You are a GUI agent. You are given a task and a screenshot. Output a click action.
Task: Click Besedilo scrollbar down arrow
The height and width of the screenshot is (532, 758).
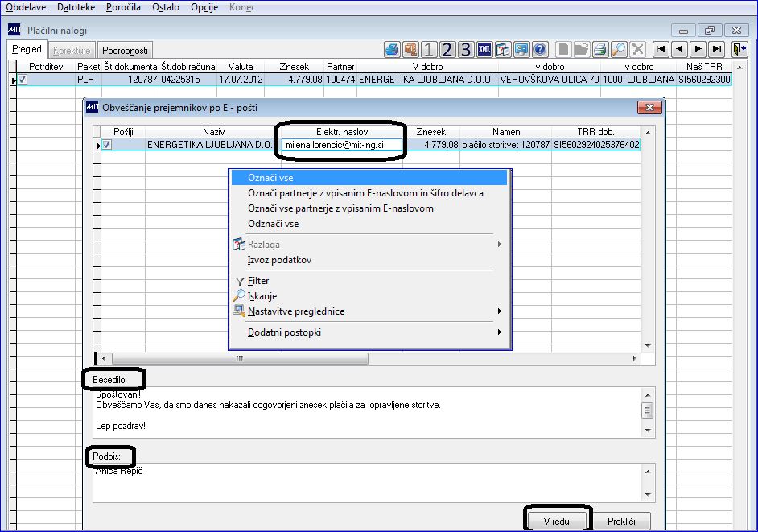click(x=648, y=431)
